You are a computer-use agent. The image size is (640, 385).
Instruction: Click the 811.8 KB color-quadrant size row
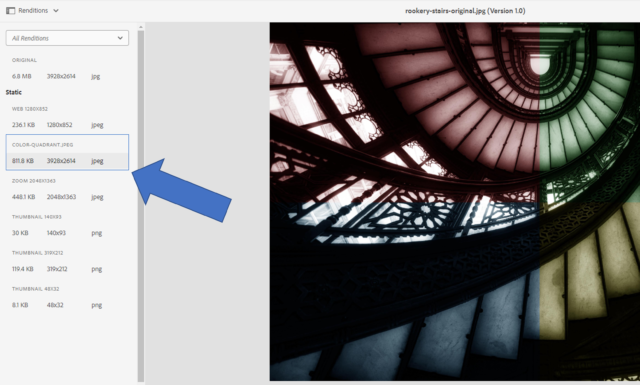pyautogui.click(x=67, y=161)
